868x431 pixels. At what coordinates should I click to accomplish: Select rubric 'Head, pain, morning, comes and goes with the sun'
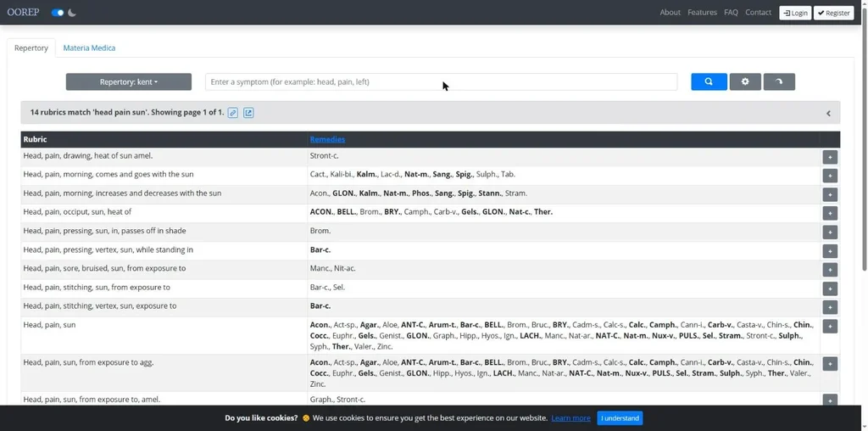click(108, 174)
